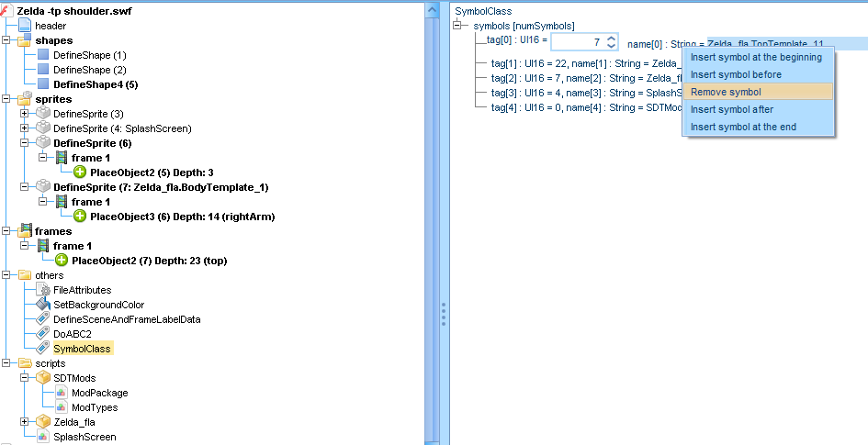Expand the DefineSprite (3) node
The height and width of the screenshot is (445, 868).
tap(25, 114)
